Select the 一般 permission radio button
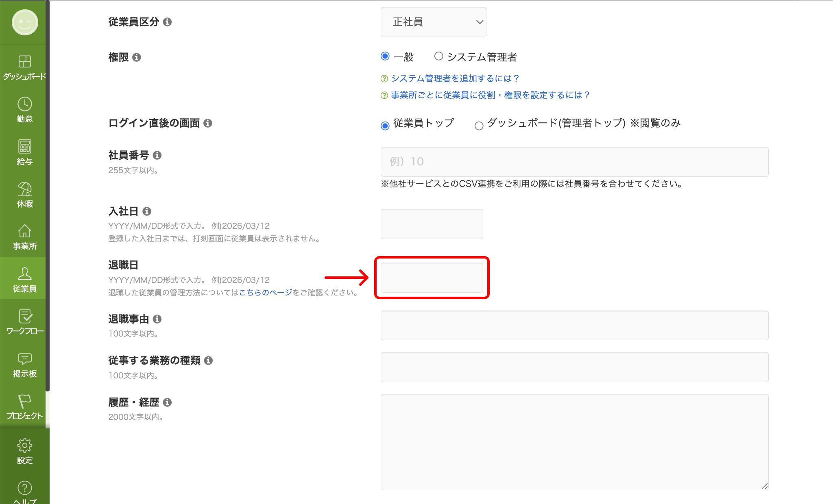Image resolution: width=833 pixels, height=504 pixels. [385, 56]
